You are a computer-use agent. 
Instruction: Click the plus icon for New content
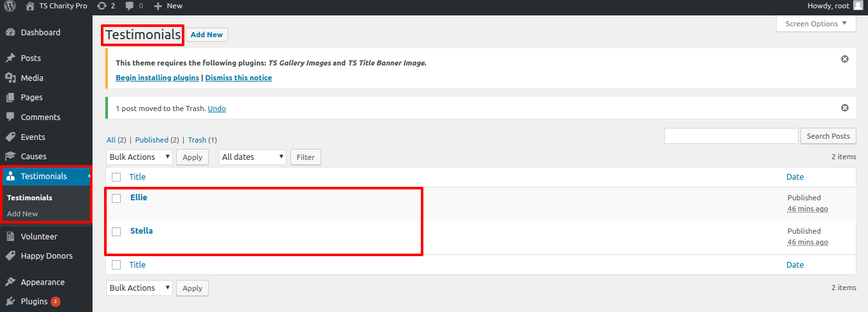(x=158, y=6)
